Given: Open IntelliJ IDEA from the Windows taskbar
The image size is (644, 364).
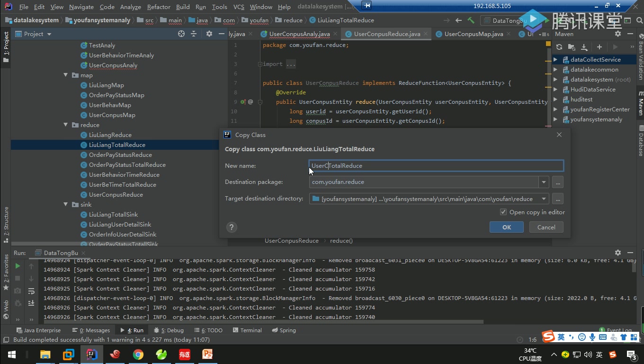Looking at the screenshot, I should [92, 354].
